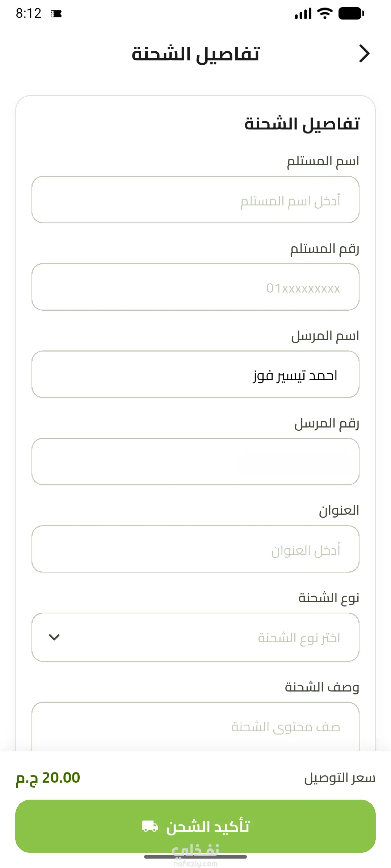The width and height of the screenshot is (391, 868).
Task: Tap the نوع الشحنة field label
Action: [x=329, y=598]
